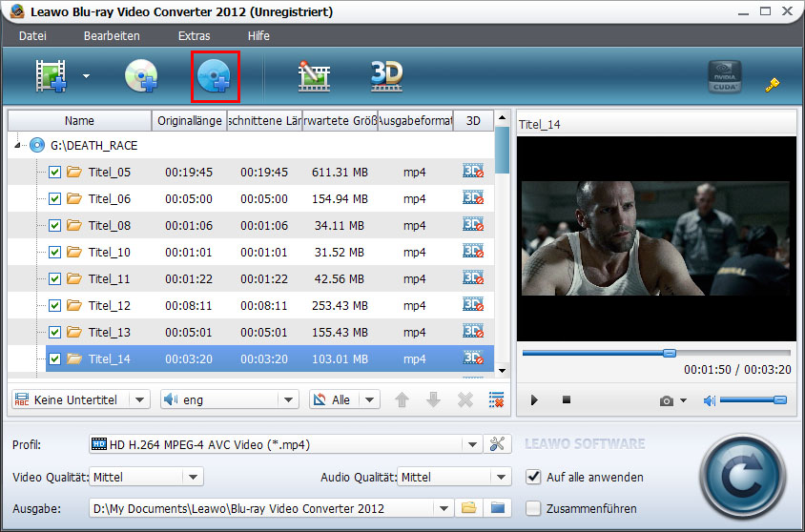Move selected title up with arrow icon
The width and height of the screenshot is (805, 532).
(402, 399)
